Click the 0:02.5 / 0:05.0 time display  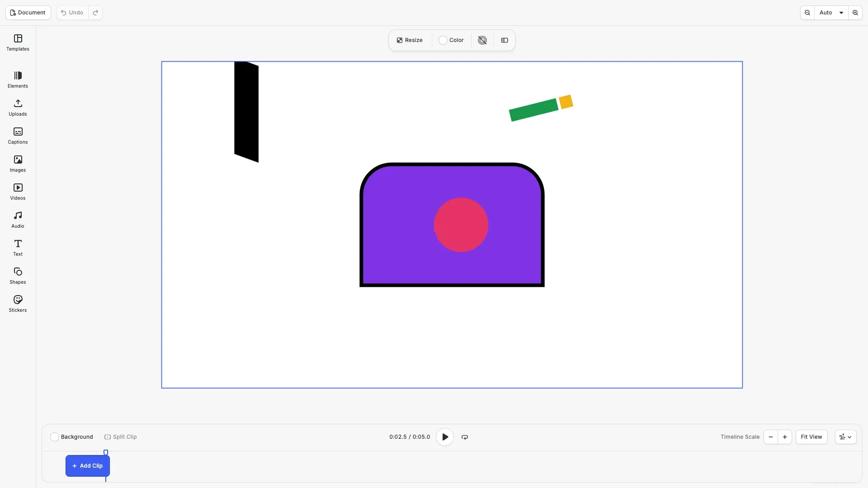click(x=410, y=437)
